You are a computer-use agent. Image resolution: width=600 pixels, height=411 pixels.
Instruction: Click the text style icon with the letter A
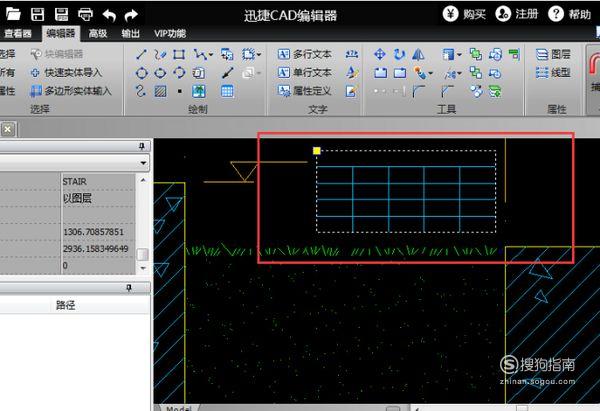click(x=352, y=73)
